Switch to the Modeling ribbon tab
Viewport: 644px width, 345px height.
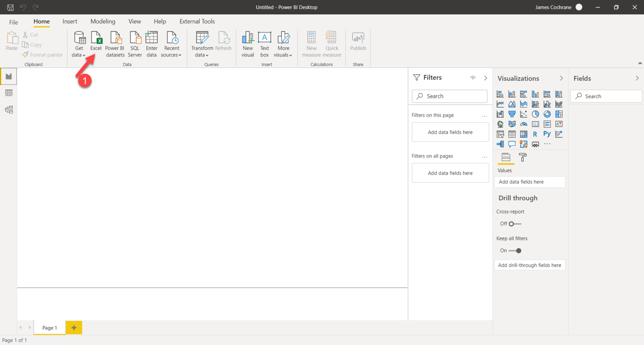(x=103, y=21)
